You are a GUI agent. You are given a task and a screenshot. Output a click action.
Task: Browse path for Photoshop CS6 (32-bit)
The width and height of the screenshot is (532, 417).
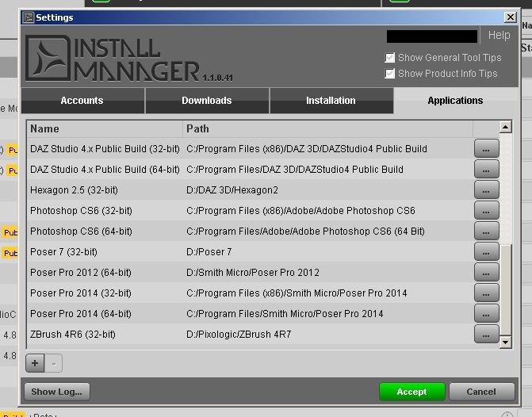[x=487, y=211]
